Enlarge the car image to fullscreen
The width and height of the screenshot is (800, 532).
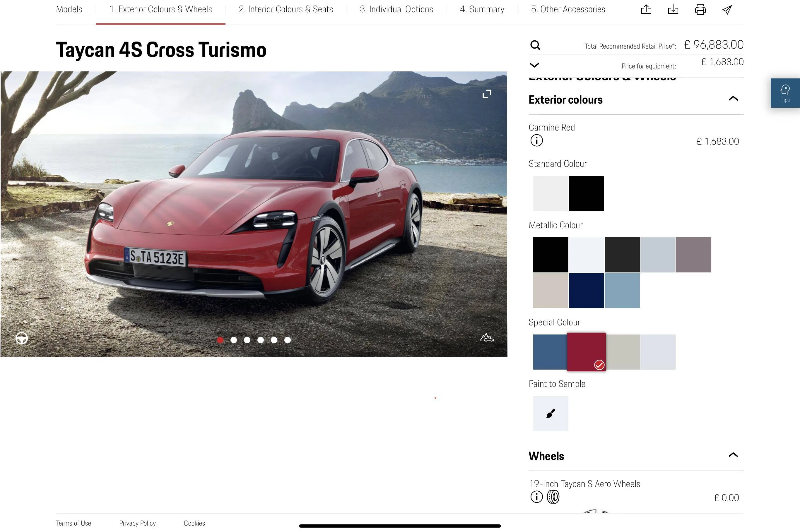click(x=487, y=94)
